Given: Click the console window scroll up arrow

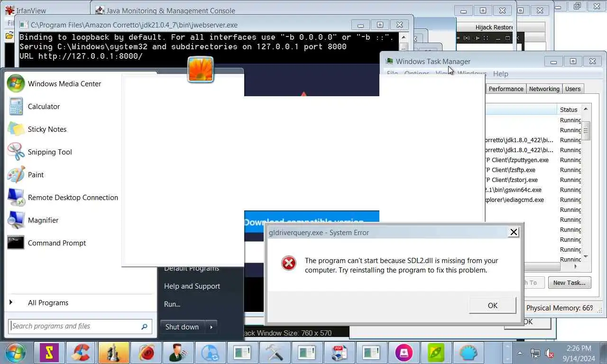Looking at the screenshot, I should [404, 37].
